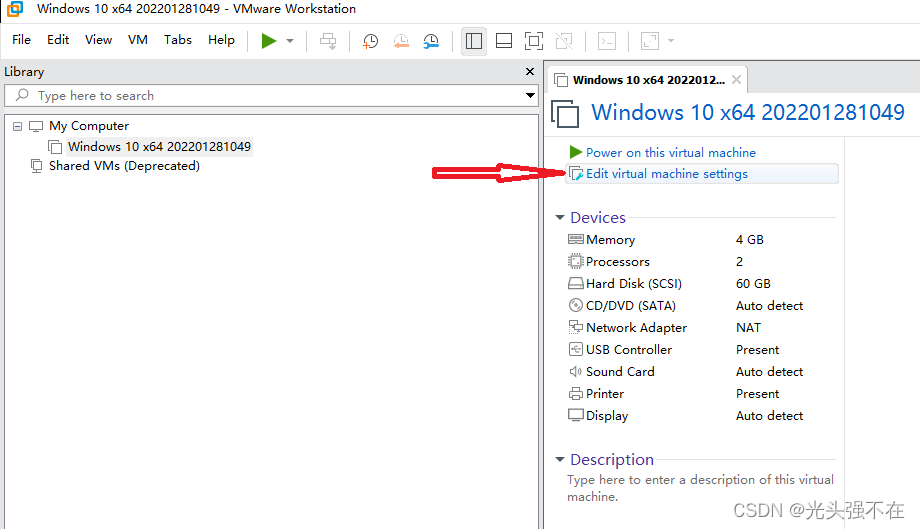Close the Library panel
Image resolution: width=920 pixels, height=529 pixels.
coord(530,72)
